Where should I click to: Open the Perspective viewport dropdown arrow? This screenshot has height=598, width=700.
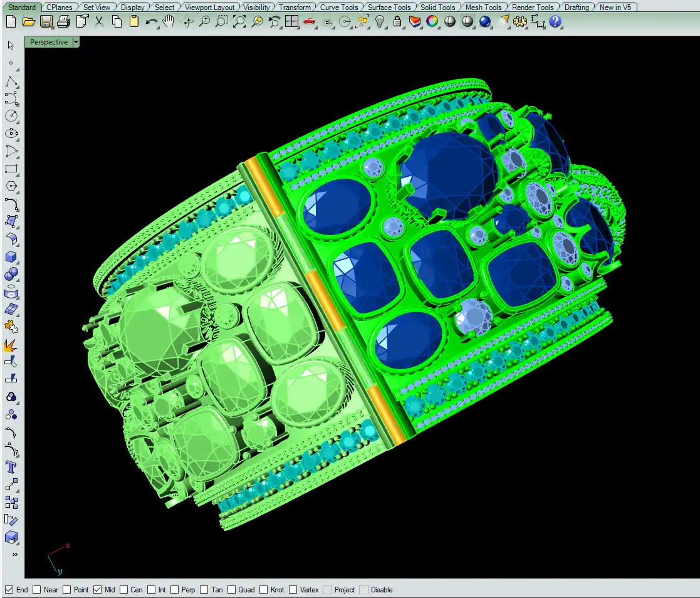pos(76,42)
